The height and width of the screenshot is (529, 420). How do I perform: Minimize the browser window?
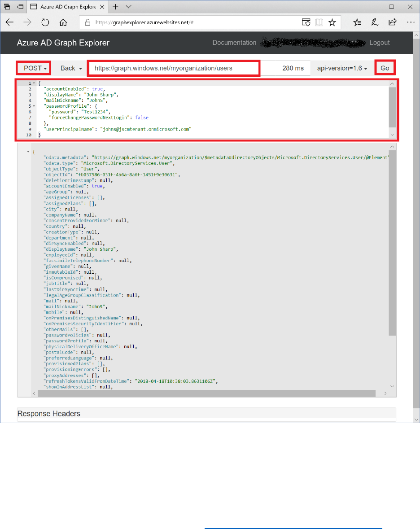(372, 7)
